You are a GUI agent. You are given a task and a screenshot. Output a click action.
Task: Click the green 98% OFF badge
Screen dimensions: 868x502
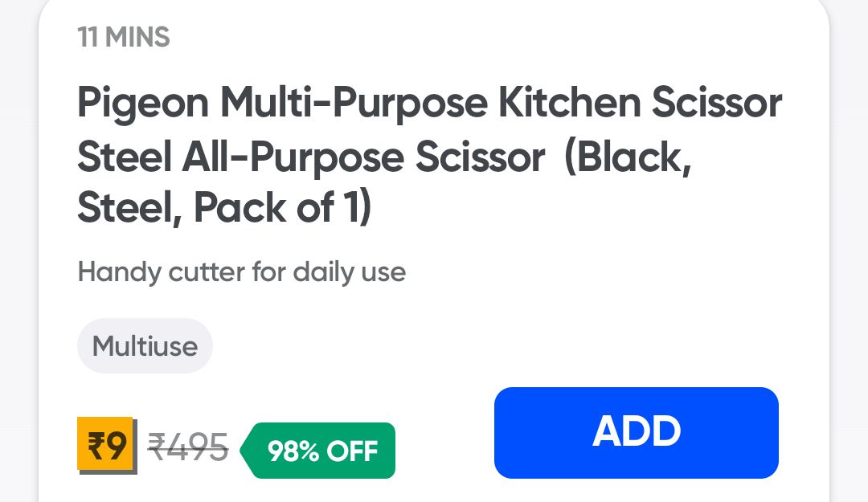[323, 451]
